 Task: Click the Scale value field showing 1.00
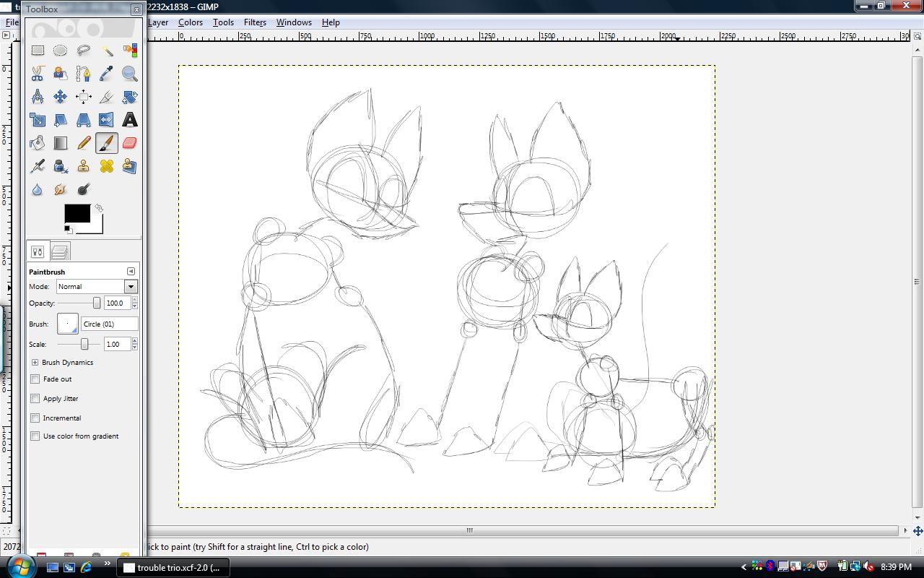117,344
